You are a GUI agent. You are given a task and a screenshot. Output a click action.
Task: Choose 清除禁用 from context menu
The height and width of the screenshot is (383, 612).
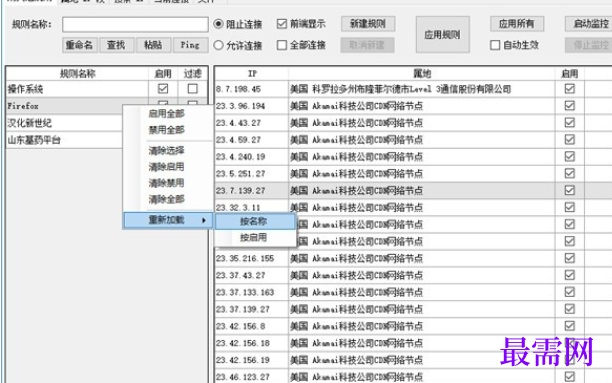[x=168, y=183]
